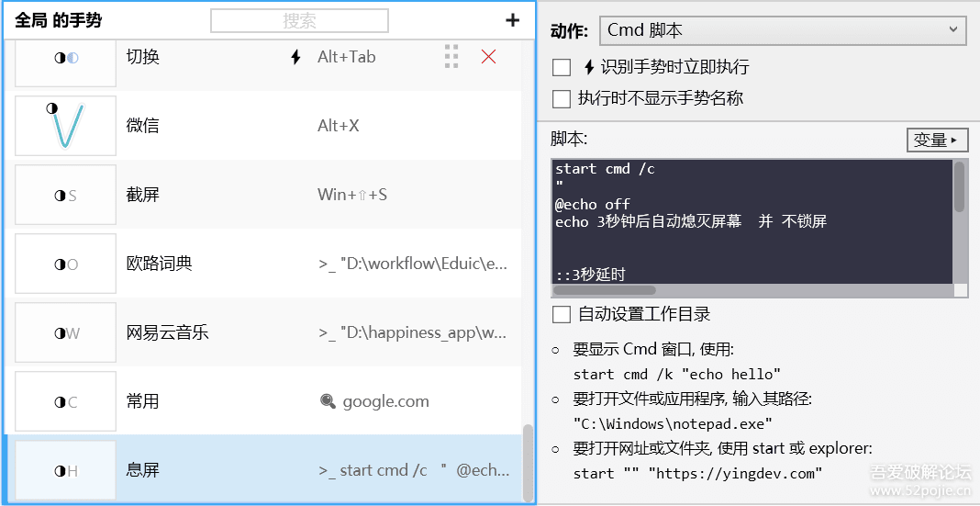Select the 切换 gesture thumbnail

click(x=66, y=62)
